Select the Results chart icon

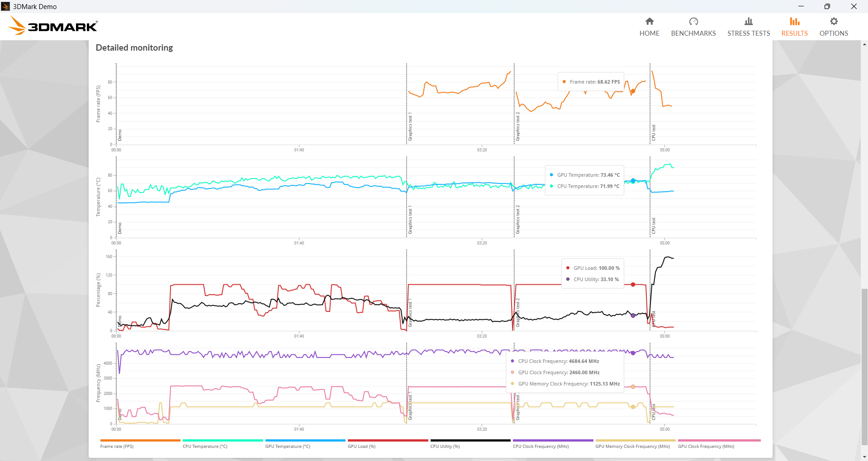point(794,21)
